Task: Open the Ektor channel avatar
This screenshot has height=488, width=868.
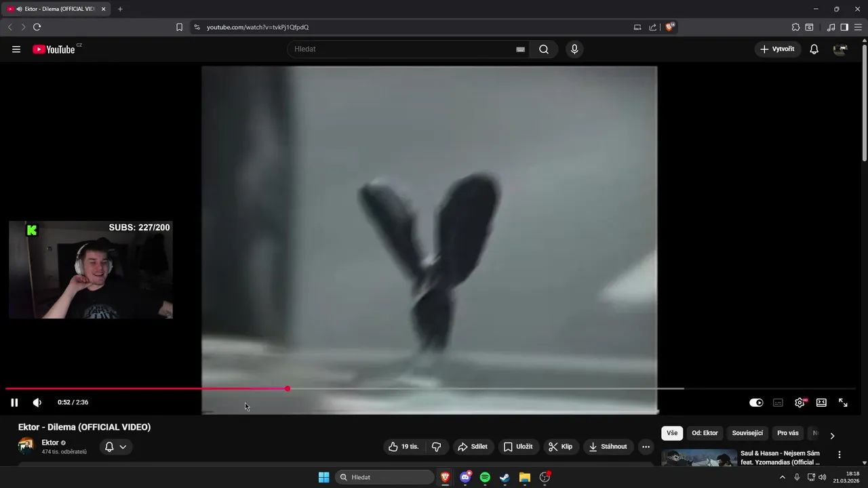Action: [x=26, y=446]
